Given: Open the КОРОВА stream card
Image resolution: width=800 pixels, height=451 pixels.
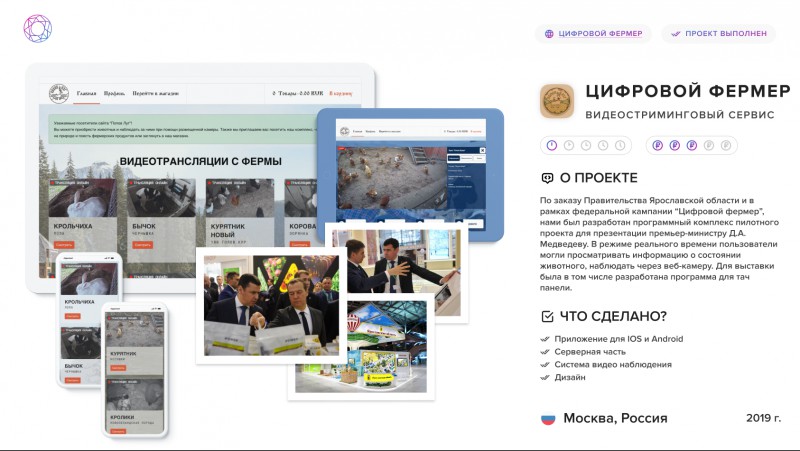Looking at the screenshot, I should click(301, 212).
